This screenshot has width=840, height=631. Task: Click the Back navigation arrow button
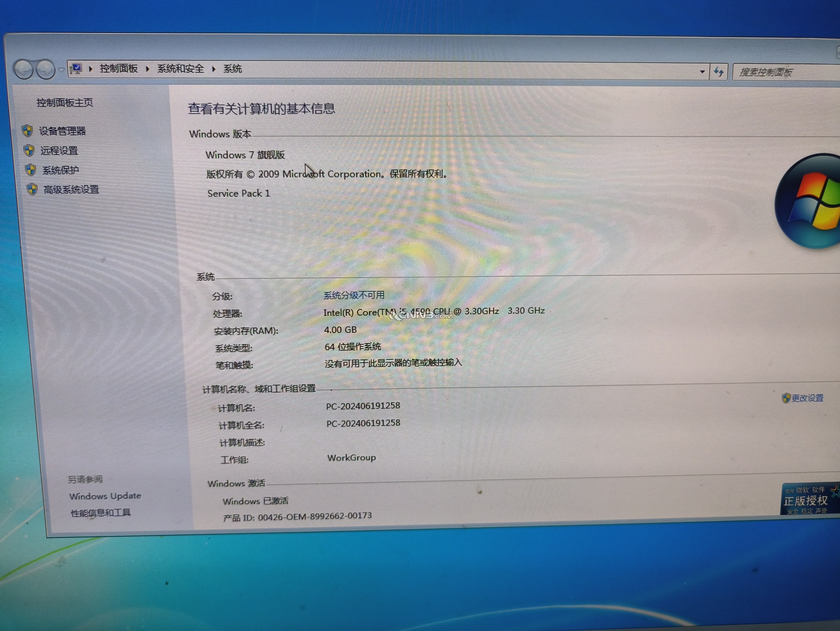coord(24,69)
